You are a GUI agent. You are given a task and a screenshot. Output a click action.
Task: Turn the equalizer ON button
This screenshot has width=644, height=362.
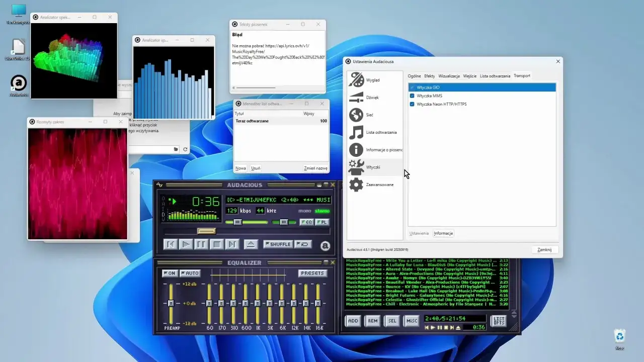[x=170, y=274]
